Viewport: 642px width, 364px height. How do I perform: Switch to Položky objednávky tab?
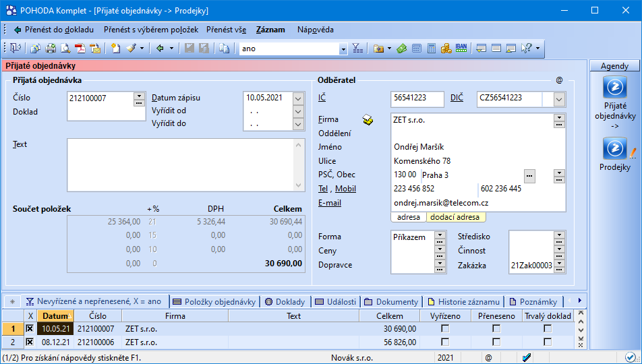pos(214,302)
